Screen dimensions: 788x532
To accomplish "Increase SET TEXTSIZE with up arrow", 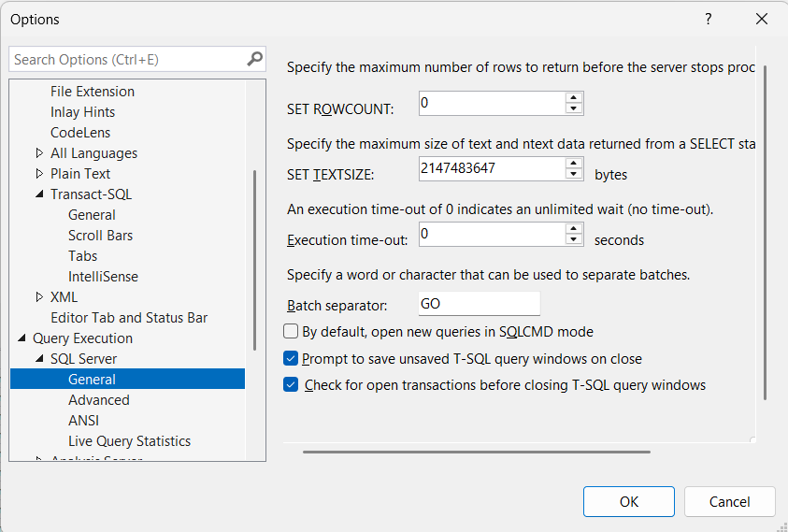I will [573, 163].
